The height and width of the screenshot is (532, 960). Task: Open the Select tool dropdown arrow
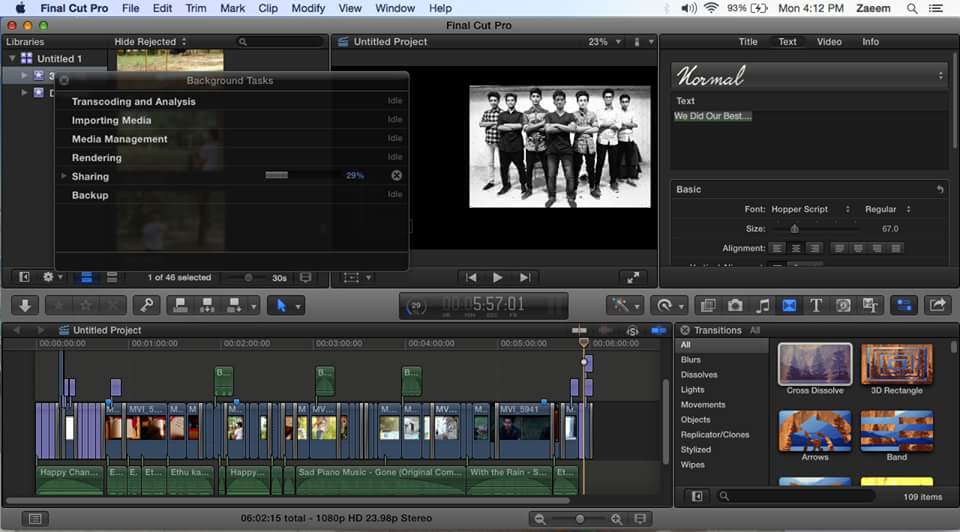[298, 305]
